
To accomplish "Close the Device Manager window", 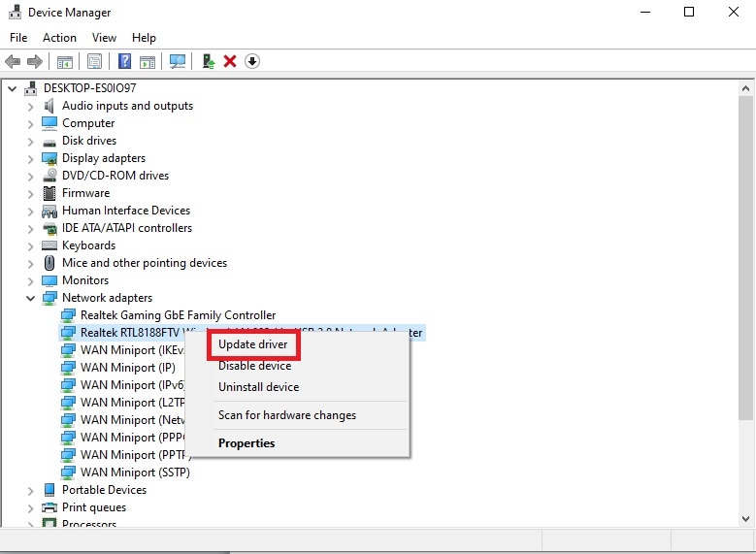I will (734, 12).
